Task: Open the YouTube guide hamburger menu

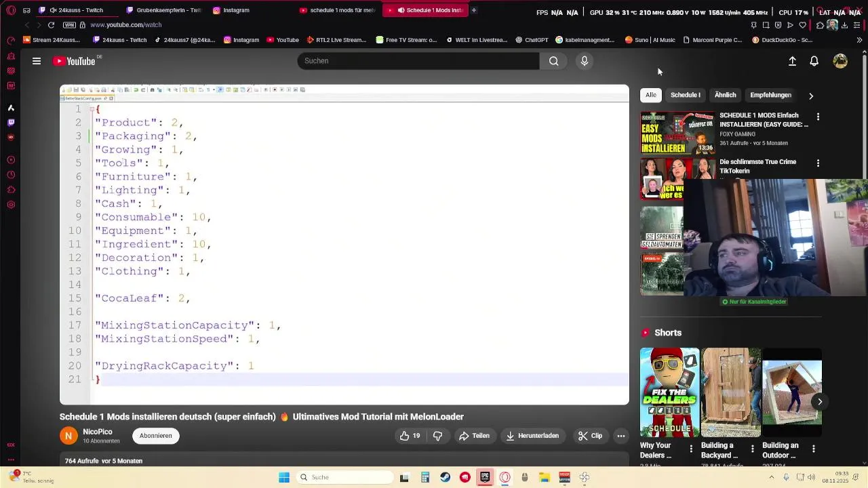Action: tap(37, 61)
